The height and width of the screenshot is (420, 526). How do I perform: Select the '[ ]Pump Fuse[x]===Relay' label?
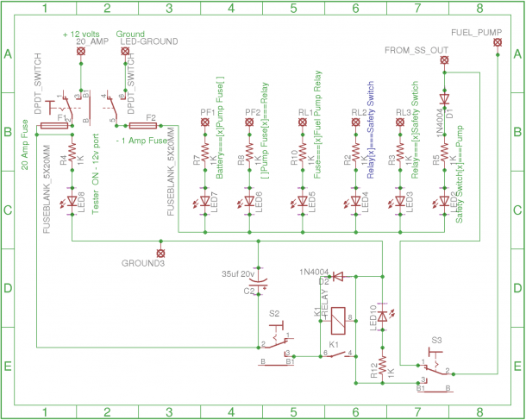[x=265, y=130]
